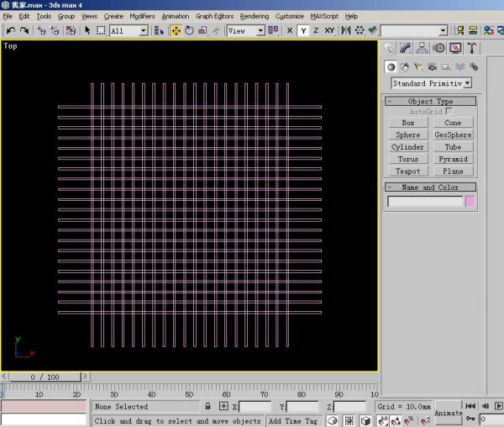Select the Unlink Selection tool

pyautogui.click(x=55, y=30)
